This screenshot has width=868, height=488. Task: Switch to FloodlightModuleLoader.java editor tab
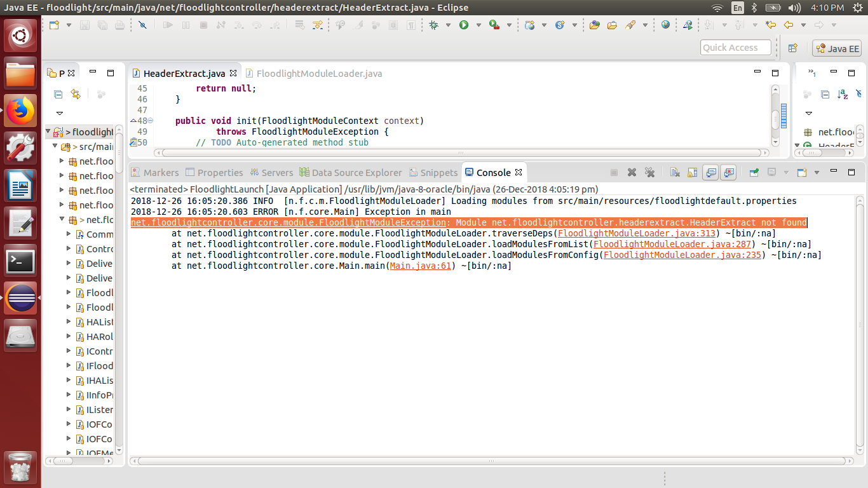[314, 73]
